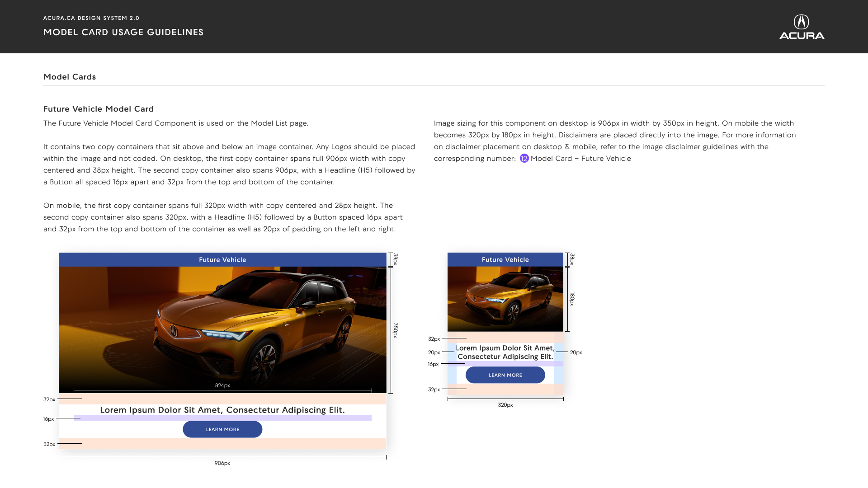This screenshot has width=868, height=488.
Task: Click the 'MODEL CARD USAGE GUIDELINES' title
Action: (123, 33)
